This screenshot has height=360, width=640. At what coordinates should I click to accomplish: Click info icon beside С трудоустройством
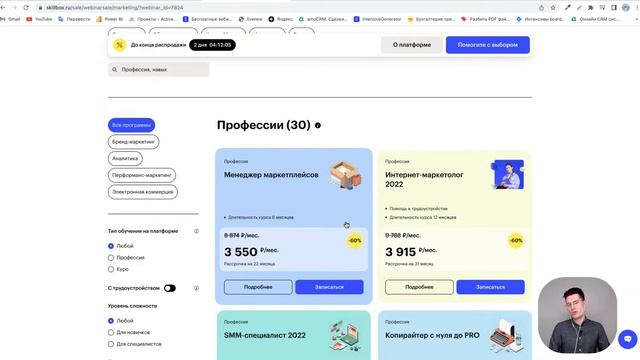[x=196, y=288]
